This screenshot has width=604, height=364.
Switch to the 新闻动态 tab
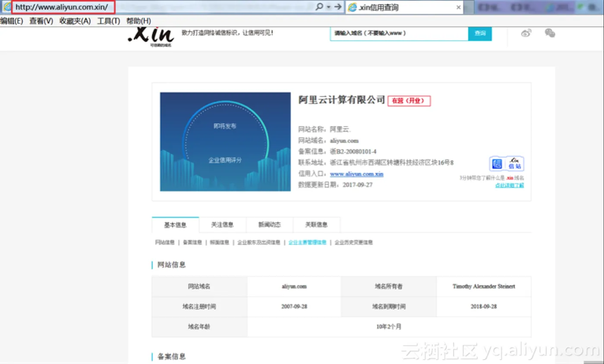pyautogui.click(x=270, y=225)
